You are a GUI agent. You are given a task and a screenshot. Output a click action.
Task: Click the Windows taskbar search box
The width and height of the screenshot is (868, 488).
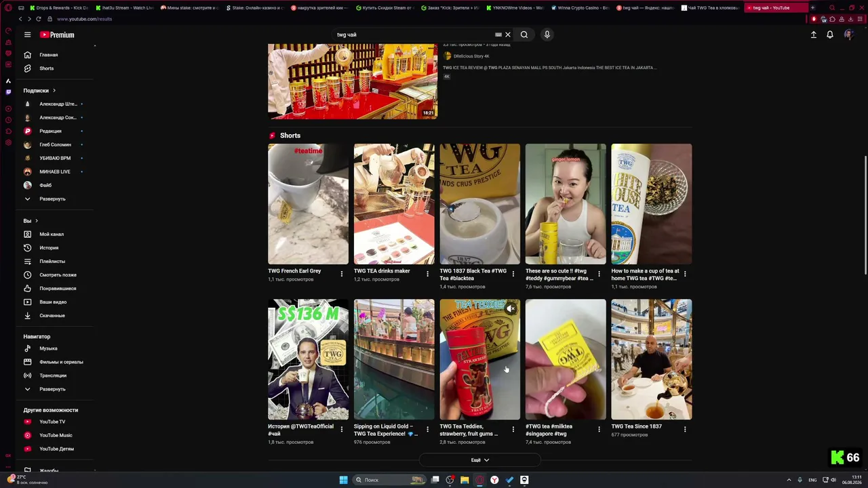coord(389,480)
